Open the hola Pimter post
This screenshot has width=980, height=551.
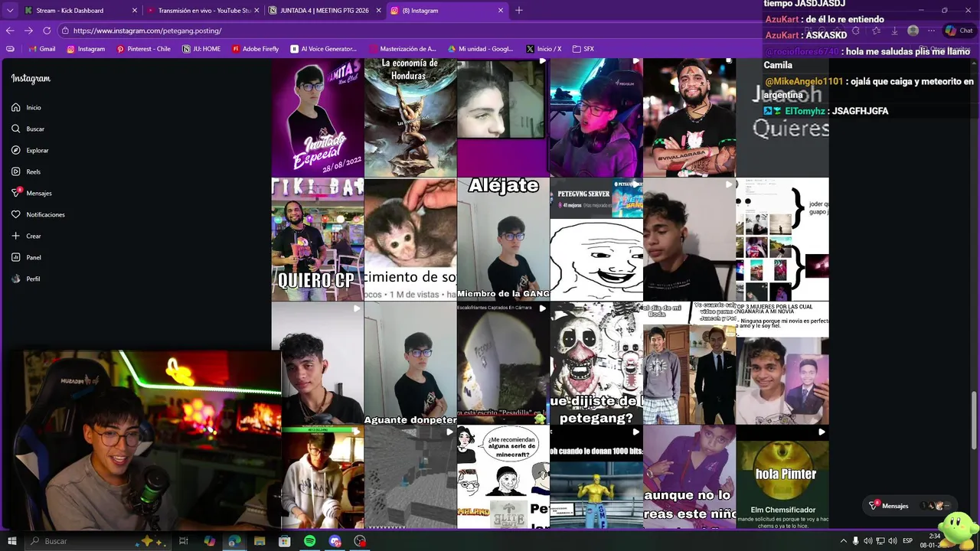[x=782, y=477]
